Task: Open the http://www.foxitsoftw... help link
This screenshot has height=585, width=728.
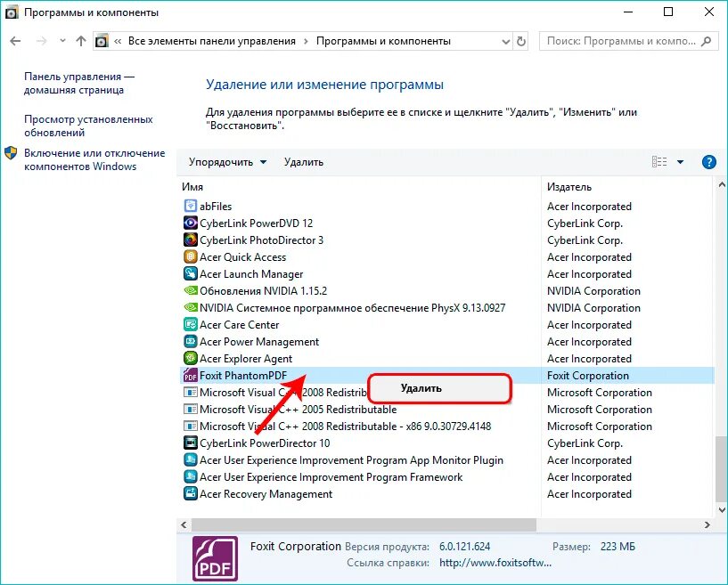Action: [x=495, y=563]
